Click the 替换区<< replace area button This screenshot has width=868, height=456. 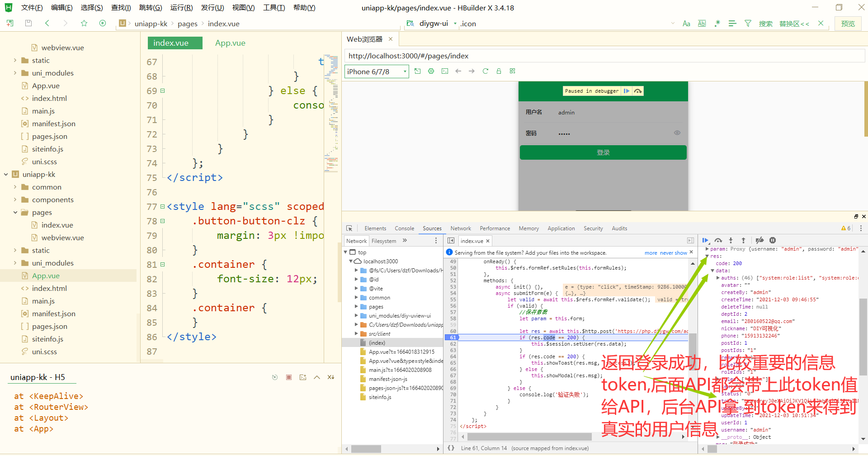(794, 24)
